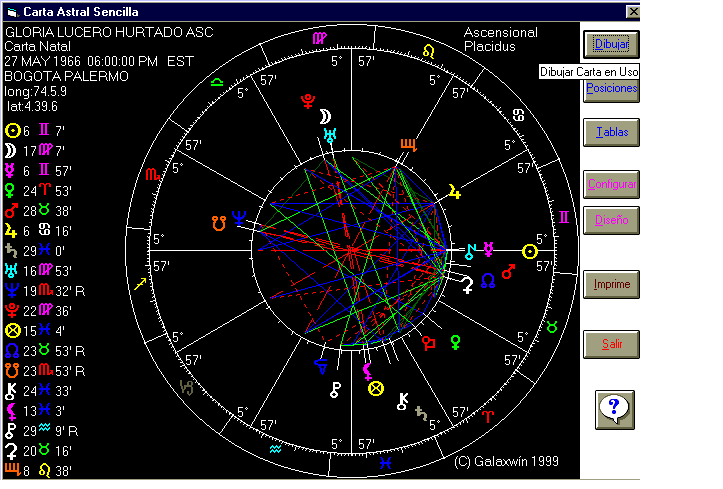Click the yellow Leo sign on the outer ring

428,50
